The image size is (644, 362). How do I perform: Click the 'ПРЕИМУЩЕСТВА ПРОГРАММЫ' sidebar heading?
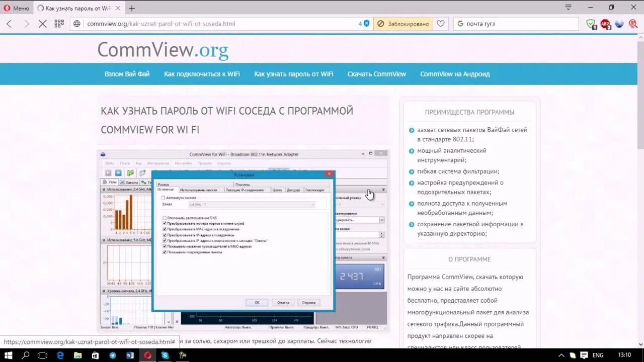[469, 112]
